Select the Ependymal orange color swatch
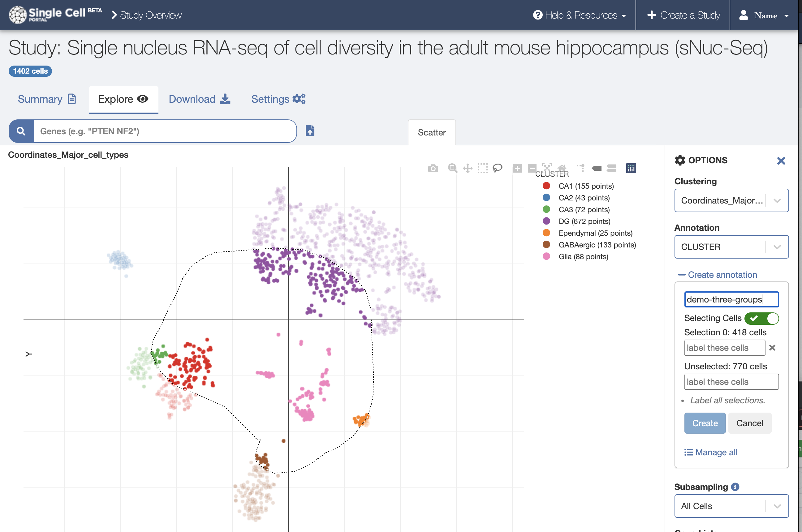 coord(546,233)
